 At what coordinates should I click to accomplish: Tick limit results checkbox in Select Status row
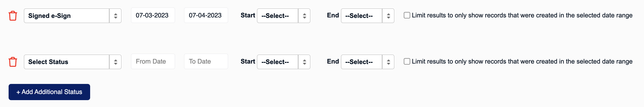tap(407, 61)
